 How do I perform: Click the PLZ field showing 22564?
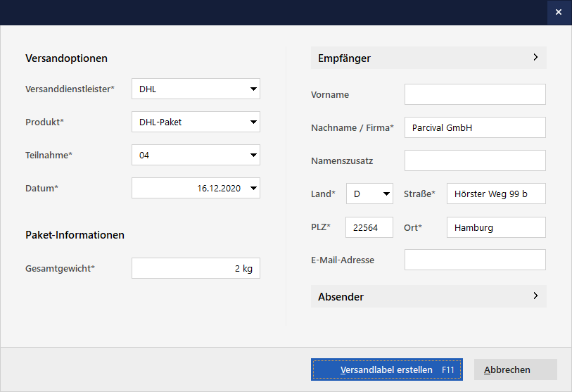pos(369,227)
